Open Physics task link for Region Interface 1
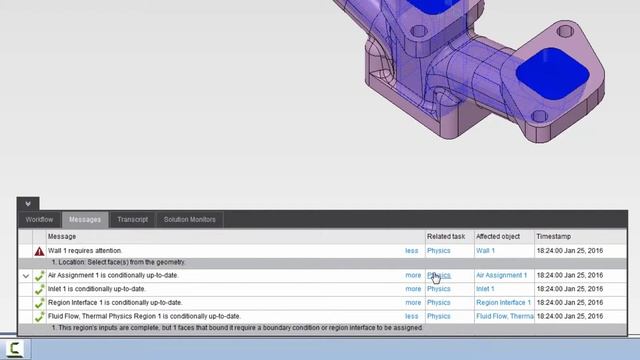The width and height of the screenshot is (640, 360). (x=438, y=302)
